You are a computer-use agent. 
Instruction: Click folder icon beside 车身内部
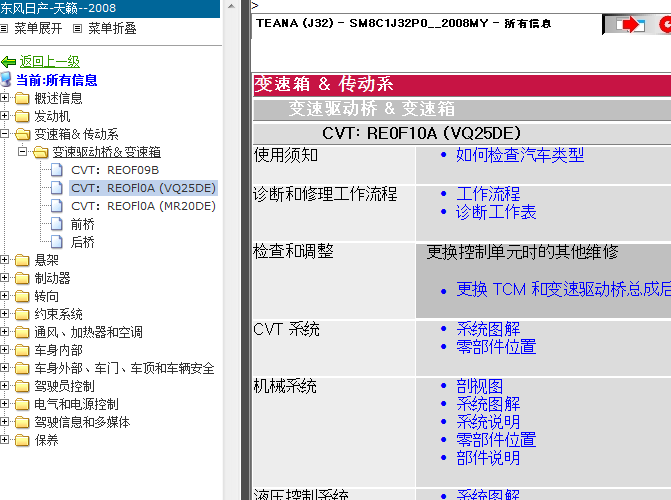click(x=22, y=350)
